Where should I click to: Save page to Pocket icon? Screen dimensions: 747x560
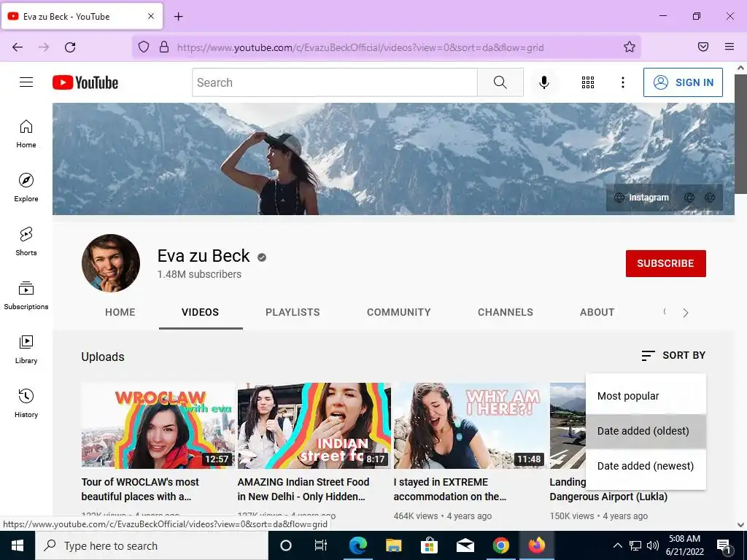[x=703, y=47]
